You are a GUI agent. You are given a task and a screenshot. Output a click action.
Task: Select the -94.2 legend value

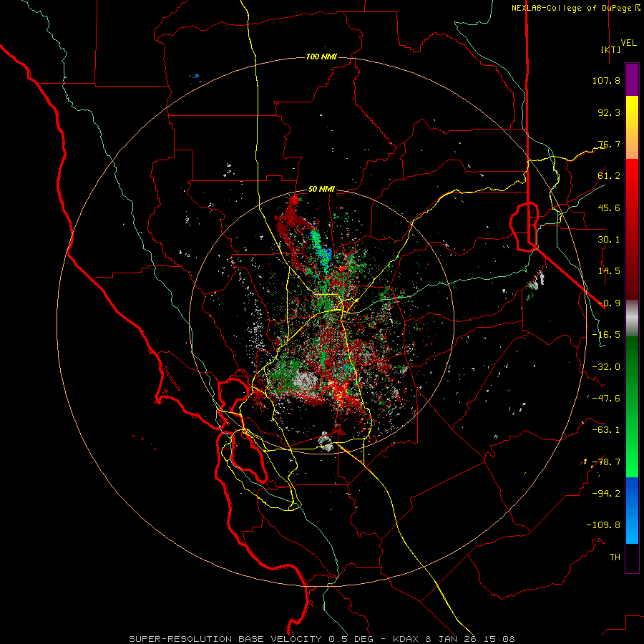[x=606, y=494]
